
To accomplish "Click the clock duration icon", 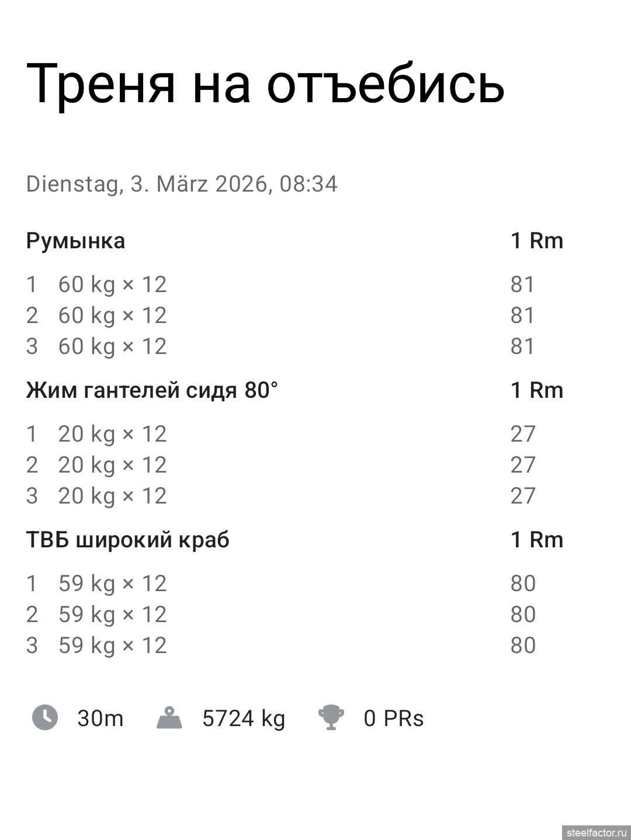I will (45, 717).
